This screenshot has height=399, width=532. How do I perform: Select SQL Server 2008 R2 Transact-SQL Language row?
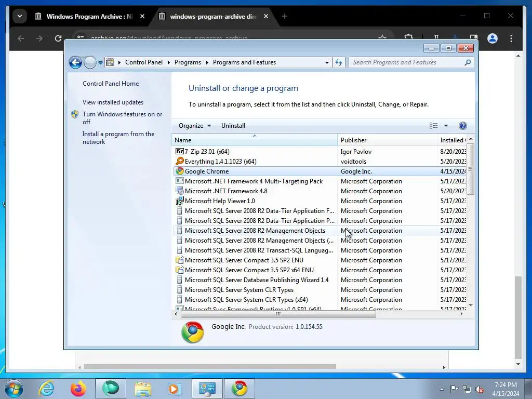tap(320, 250)
